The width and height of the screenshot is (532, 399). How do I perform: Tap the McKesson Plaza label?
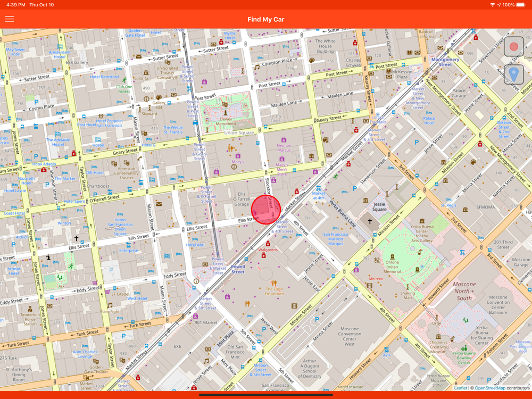click(x=402, y=74)
